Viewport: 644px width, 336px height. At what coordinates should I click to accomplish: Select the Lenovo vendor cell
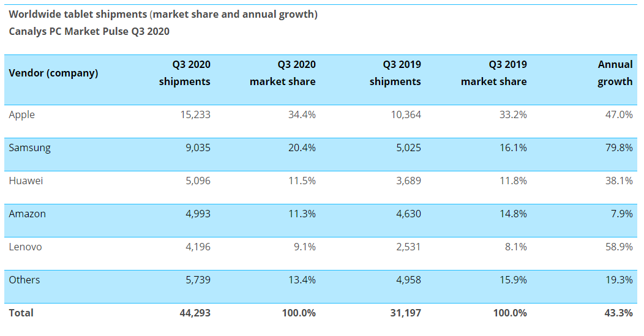point(26,247)
